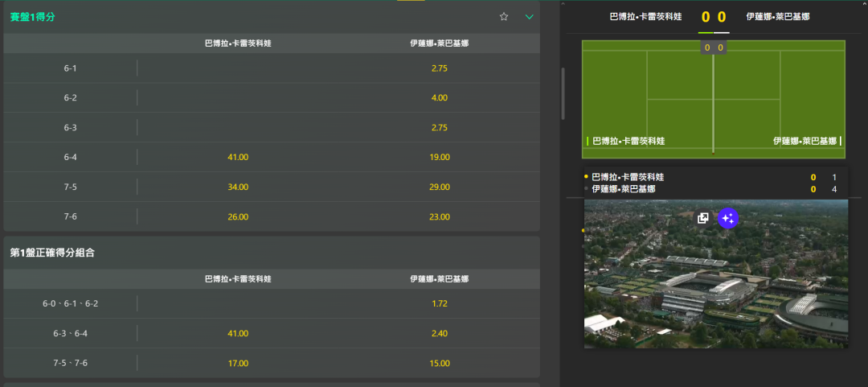Click the 6-4 row label in 賽盤1得分
This screenshot has width=868, height=387.
click(x=70, y=157)
